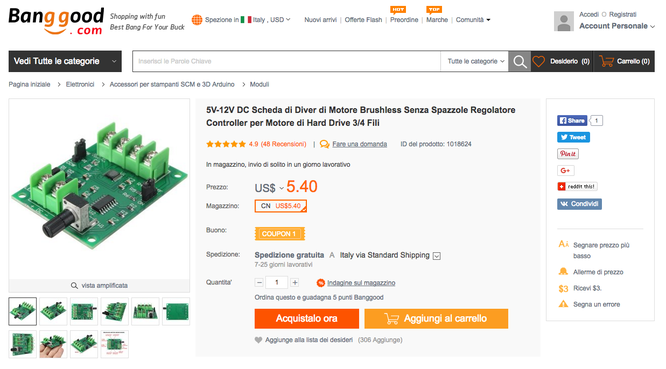Image resolution: width=666 pixels, height=369 pixels.
Task: Click the Allerme di prezzo bell icon
Action: (563, 272)
